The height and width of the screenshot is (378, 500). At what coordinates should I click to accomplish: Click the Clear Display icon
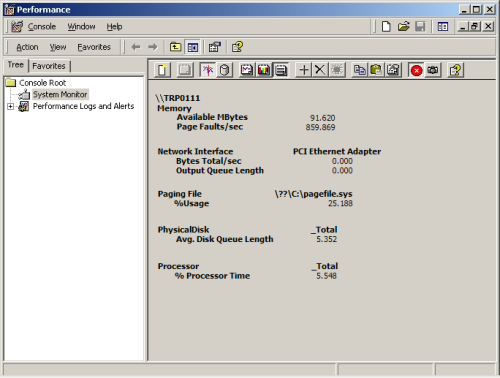185,70
